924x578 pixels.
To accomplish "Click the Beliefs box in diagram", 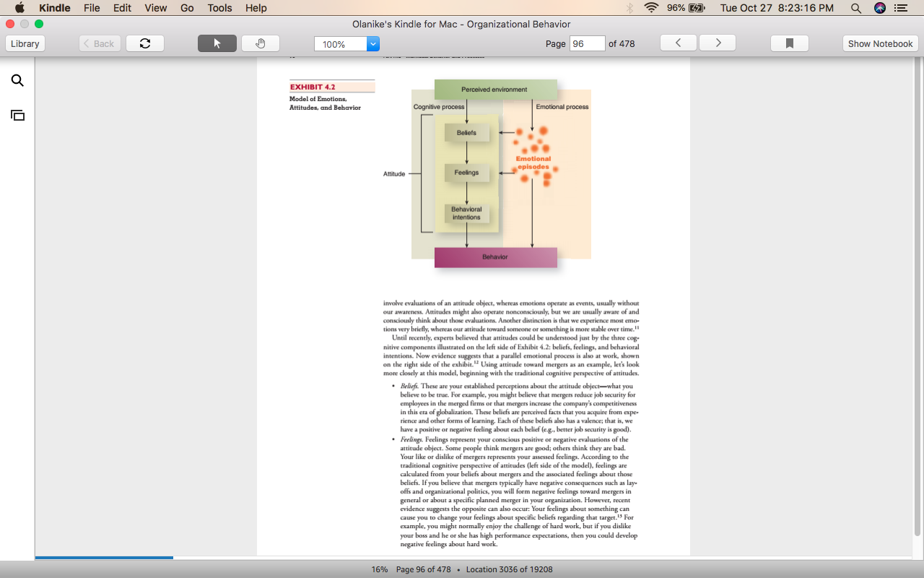I will 466,133.
